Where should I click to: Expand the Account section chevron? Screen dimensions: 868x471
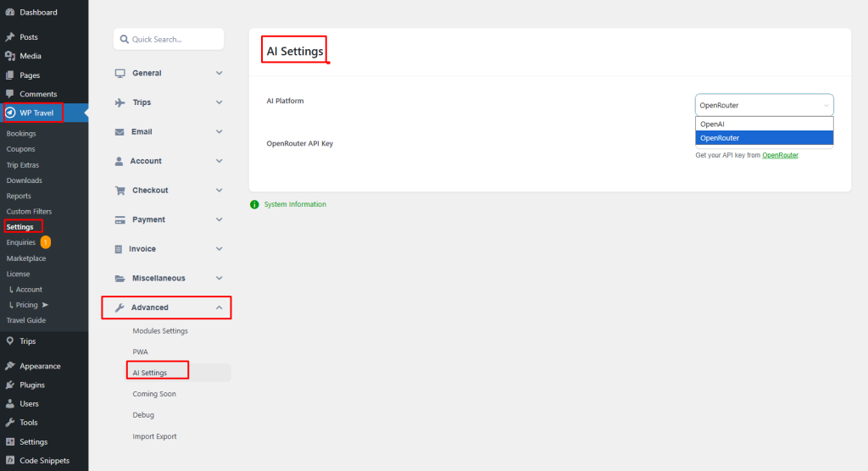point(220,161)
